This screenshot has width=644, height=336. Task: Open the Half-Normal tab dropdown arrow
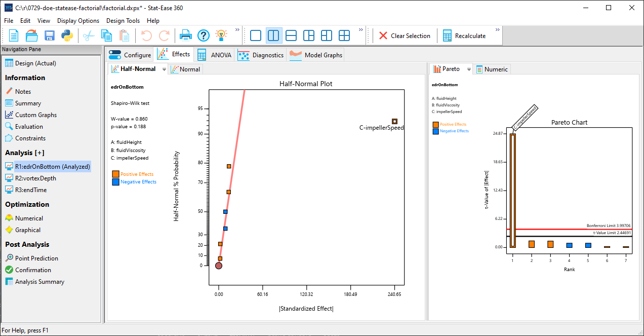164,69
